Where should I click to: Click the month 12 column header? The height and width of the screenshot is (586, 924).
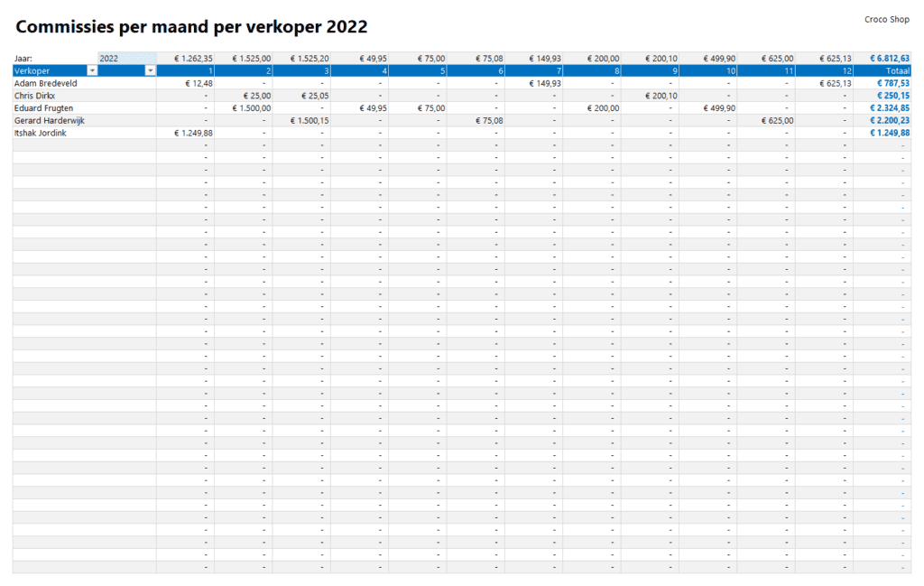click(824, 70)
